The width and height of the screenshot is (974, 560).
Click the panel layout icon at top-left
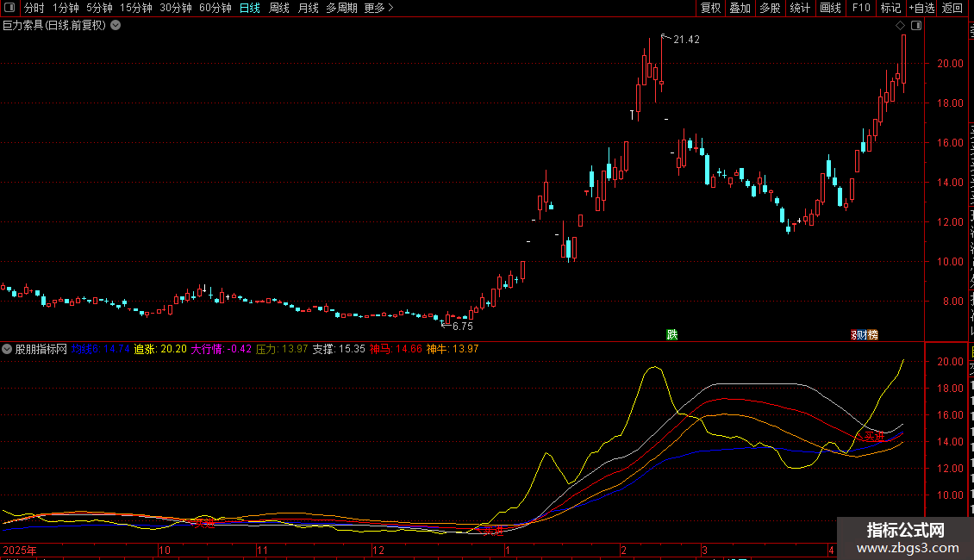(9, 8)
